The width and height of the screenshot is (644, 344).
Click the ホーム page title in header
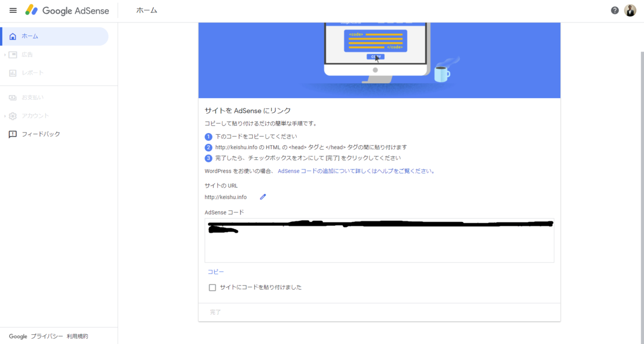click(147, 11)
